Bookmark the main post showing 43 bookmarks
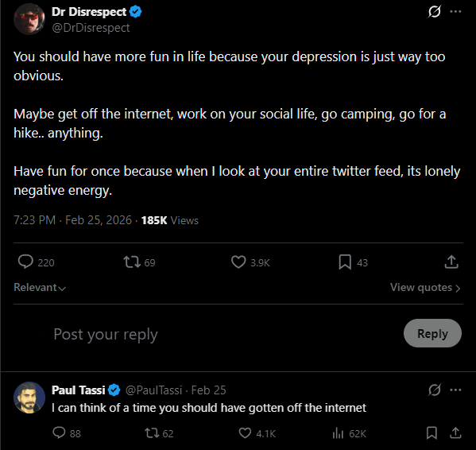 345,262
